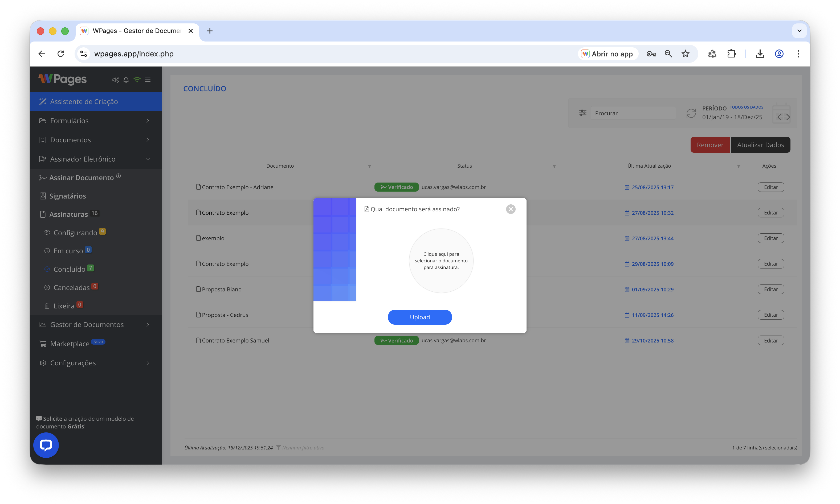Click the red Remover button
The image size is (840, 504).
[x=710, y=145]
